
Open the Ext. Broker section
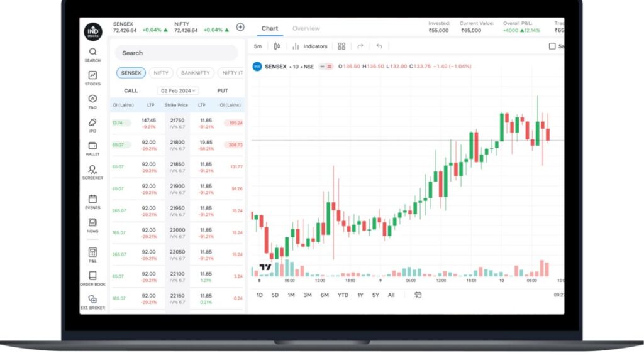(92, 302)
